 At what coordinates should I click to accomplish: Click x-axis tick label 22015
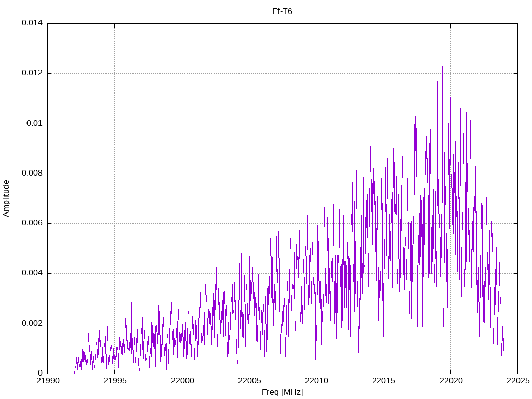[x=383, y=381]
